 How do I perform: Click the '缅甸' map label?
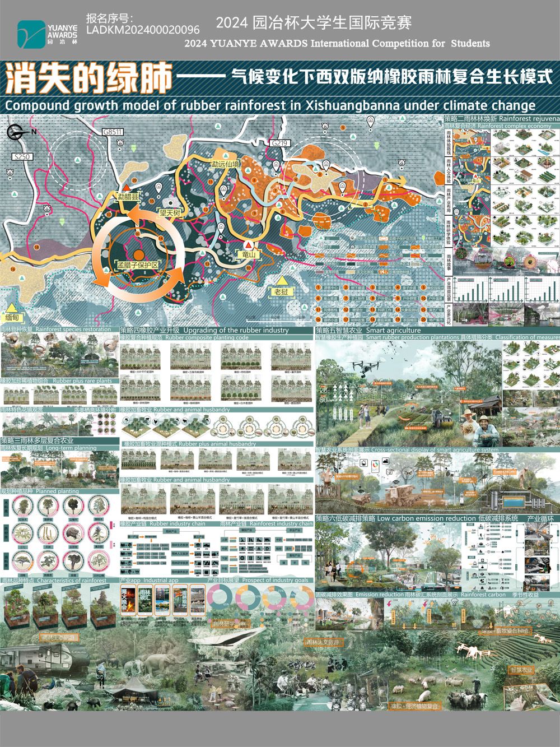12,317
